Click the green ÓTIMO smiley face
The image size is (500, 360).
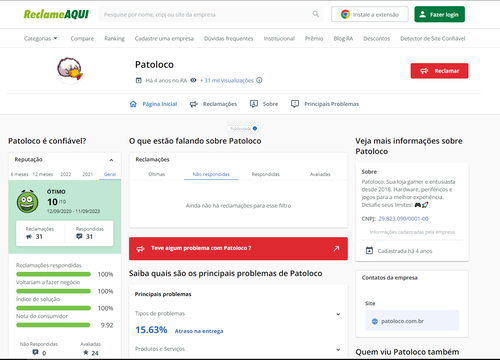(27, 202)
